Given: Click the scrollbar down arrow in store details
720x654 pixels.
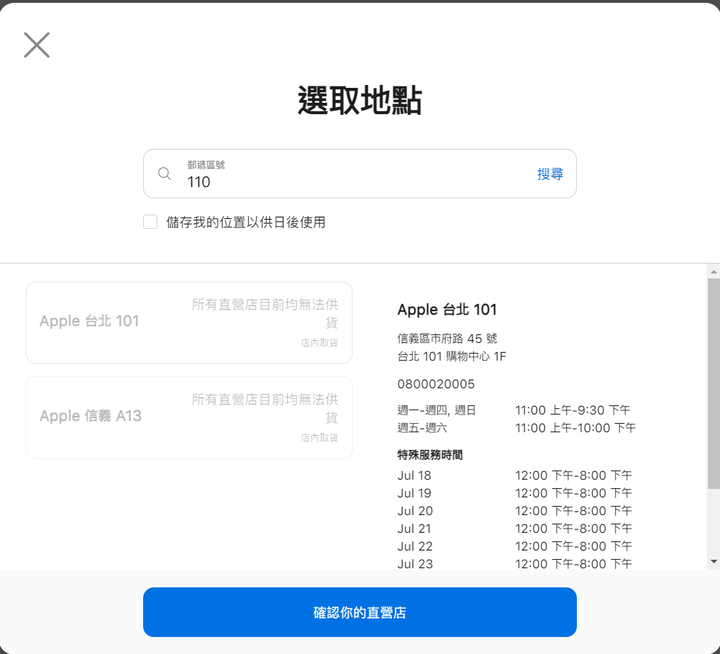Looking at the screenshot, I should point(714,561).
